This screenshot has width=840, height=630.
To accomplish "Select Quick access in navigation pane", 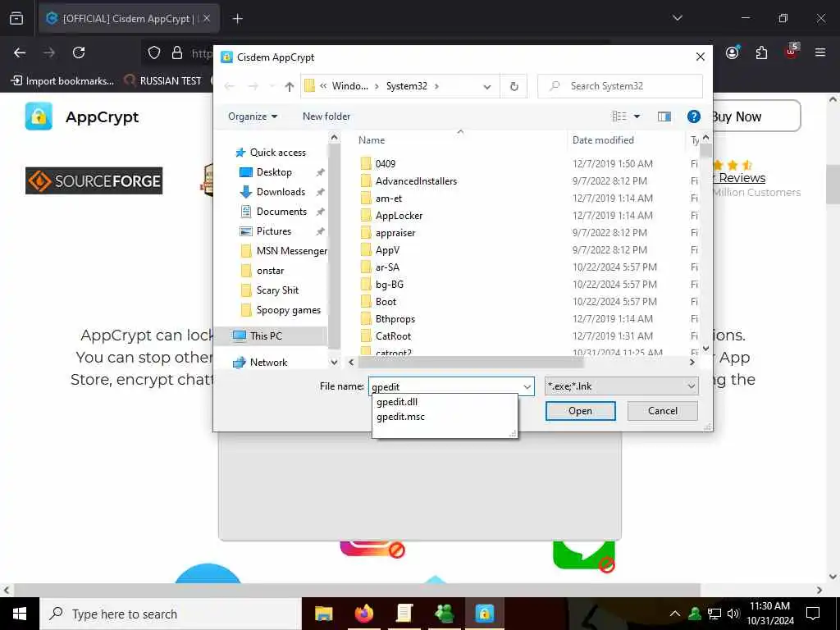I will 278,152.
